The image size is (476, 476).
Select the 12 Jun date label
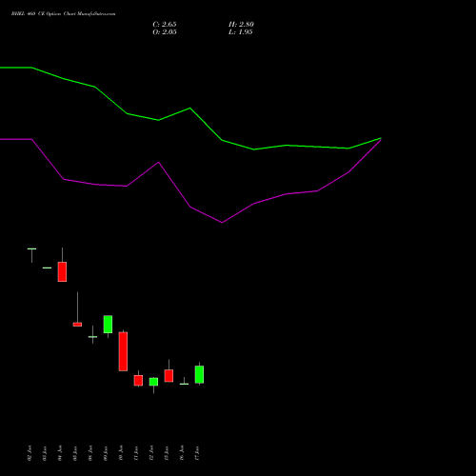pos(151,453)
